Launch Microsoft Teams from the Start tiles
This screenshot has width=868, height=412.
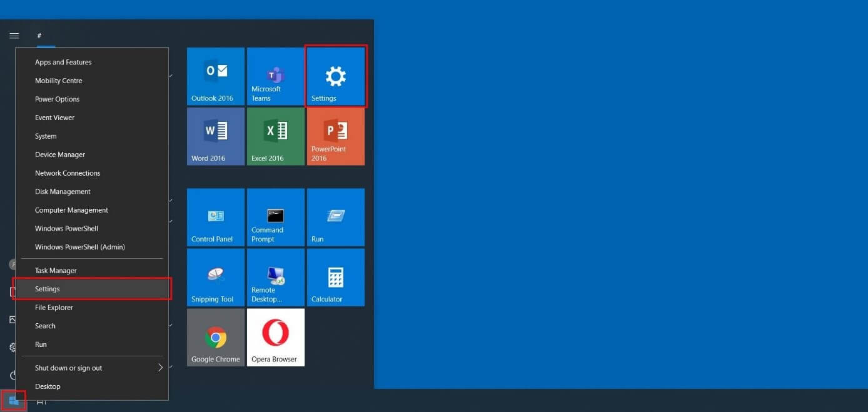(x=275, y=76)
